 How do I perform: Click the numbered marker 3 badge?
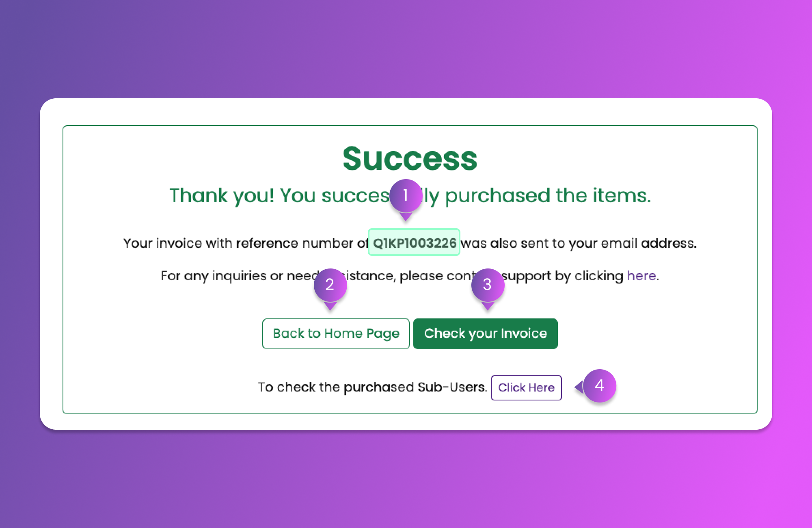pos(488,285)
